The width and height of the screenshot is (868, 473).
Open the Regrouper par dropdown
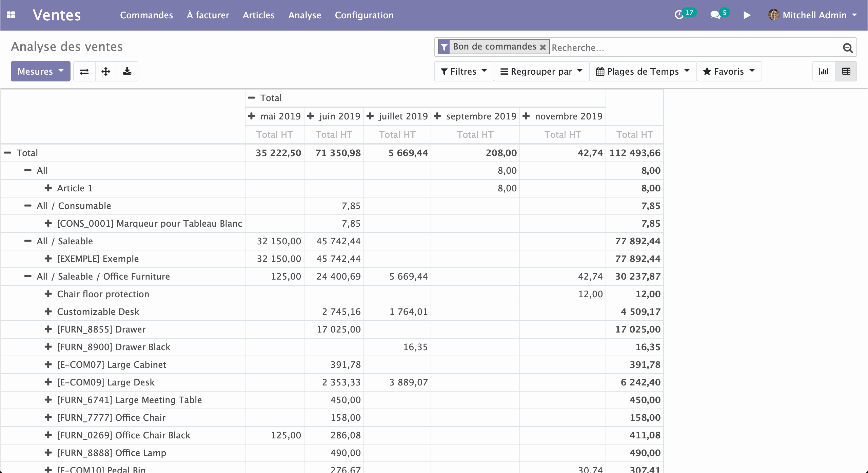541,71
